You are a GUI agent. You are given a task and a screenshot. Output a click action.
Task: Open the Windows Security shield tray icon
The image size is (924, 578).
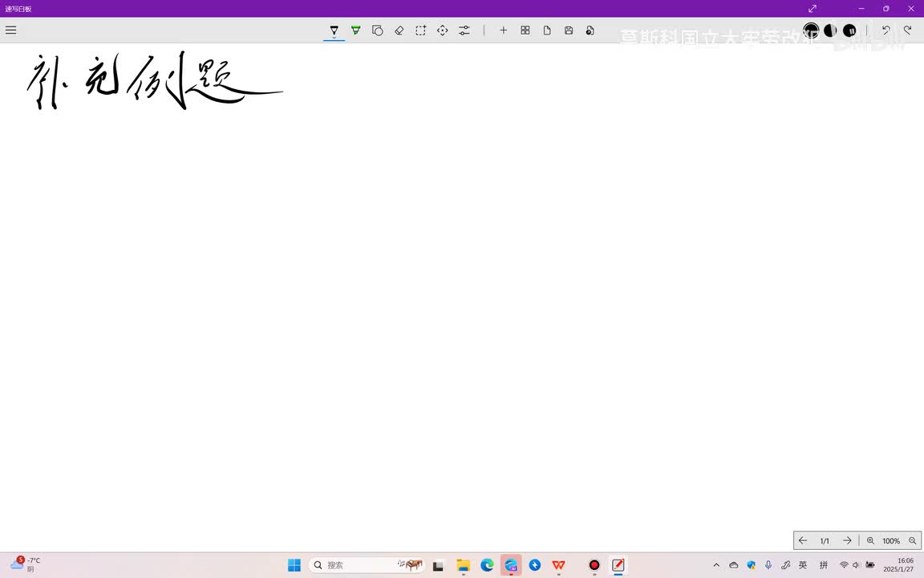click(x=752, y=565)
